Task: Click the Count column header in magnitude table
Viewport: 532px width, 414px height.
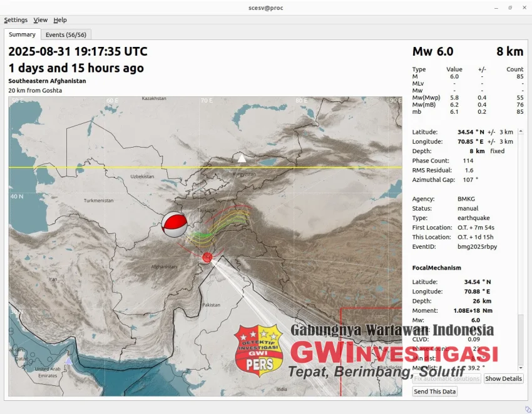Action: coord(514,69)
